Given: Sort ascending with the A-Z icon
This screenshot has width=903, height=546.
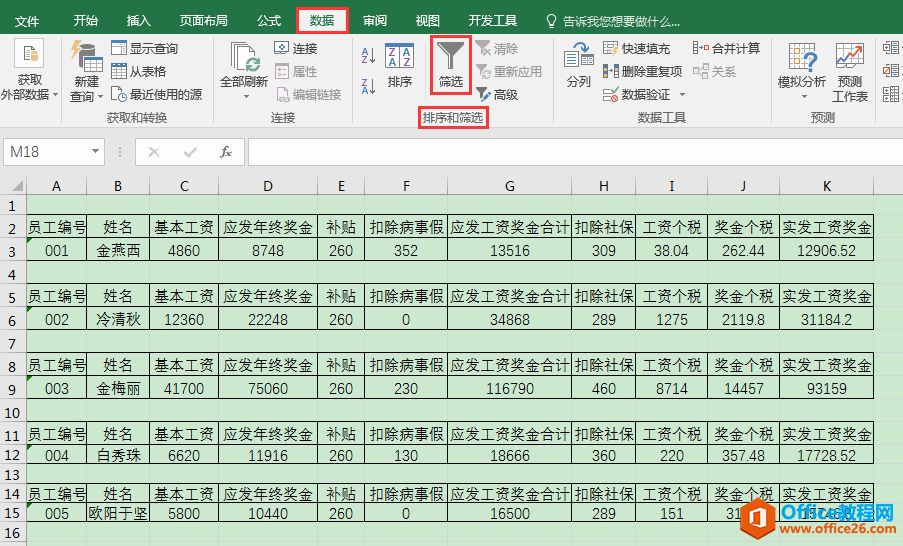Looking at the screenshot, I should pyautogui.click(x=369, y=56).
